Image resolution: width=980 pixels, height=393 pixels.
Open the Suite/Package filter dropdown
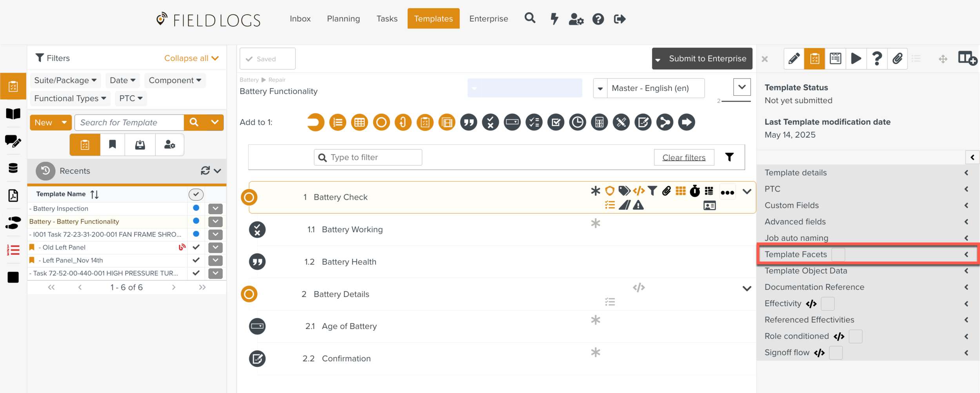pos(65,80)
